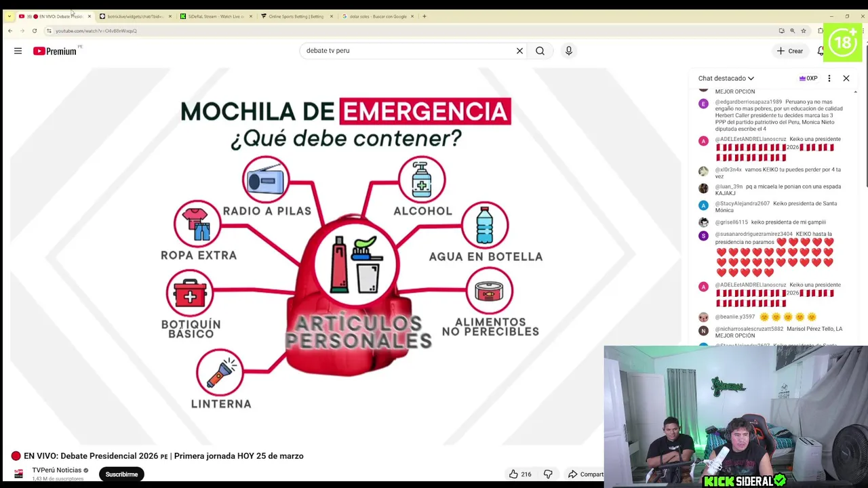Image resolution: width=868 pixels, height=488 pixels.
Task: Click @edgardberriosapaza1989 avatar in chat
Action: pyautogui.click(x=703, y=104)
